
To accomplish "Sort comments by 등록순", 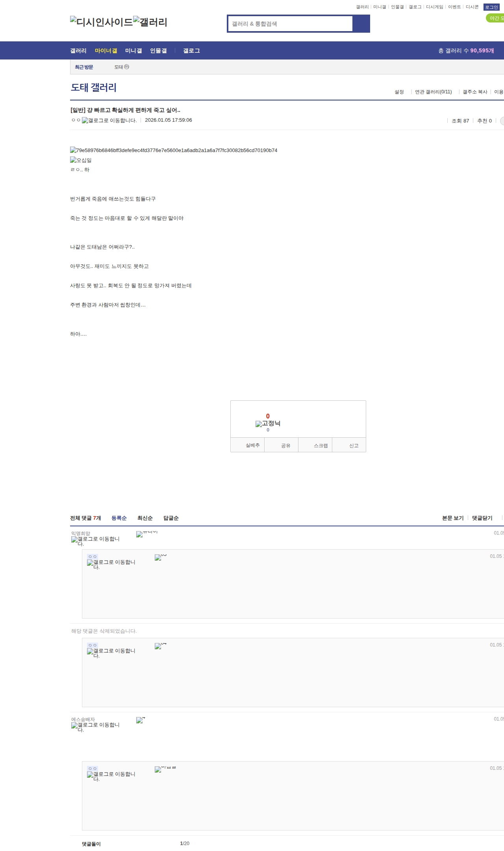I will pyautogui.click(x=119, y=518).
